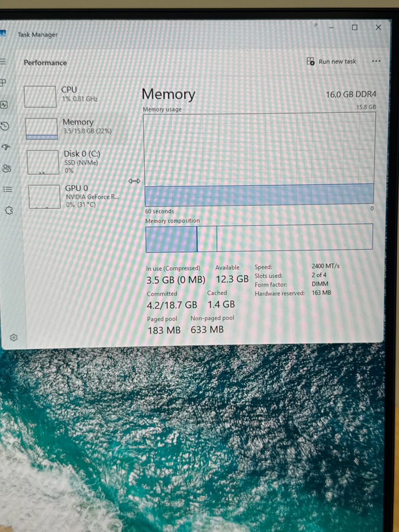
Task: Open the App history clock icon
Action: (x=5, y=126)
